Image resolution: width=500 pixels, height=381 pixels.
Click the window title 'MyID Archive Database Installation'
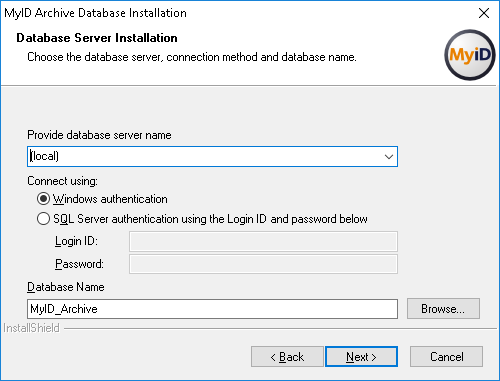[x=95, y=13]
